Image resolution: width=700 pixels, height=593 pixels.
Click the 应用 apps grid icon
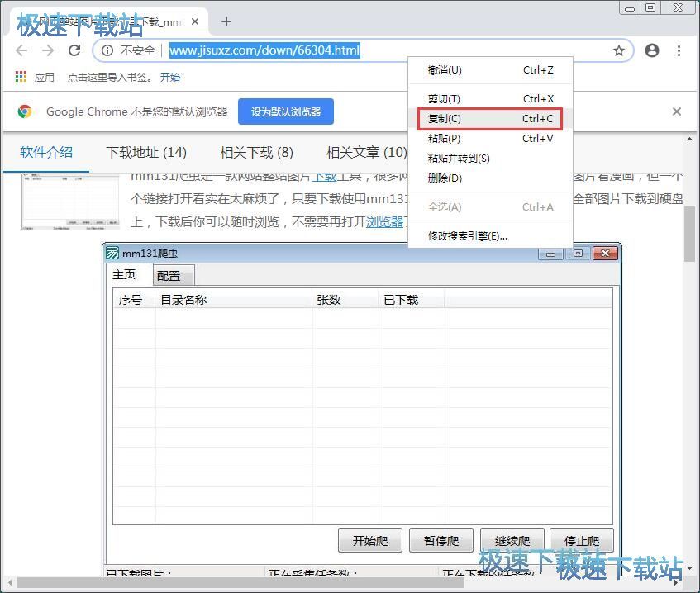(x=20, y=77)
